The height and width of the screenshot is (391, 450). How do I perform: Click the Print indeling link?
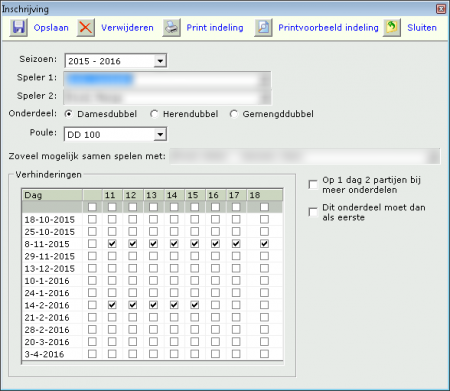coord(215,28)
